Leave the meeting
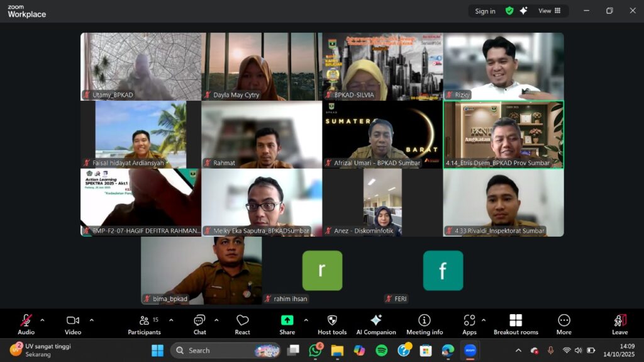644x362 pixels. tap(619, 325)
